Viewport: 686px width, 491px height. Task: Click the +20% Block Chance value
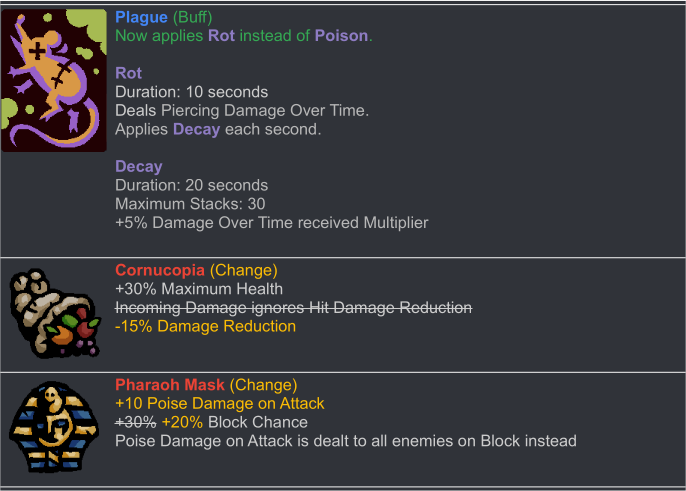182,422
